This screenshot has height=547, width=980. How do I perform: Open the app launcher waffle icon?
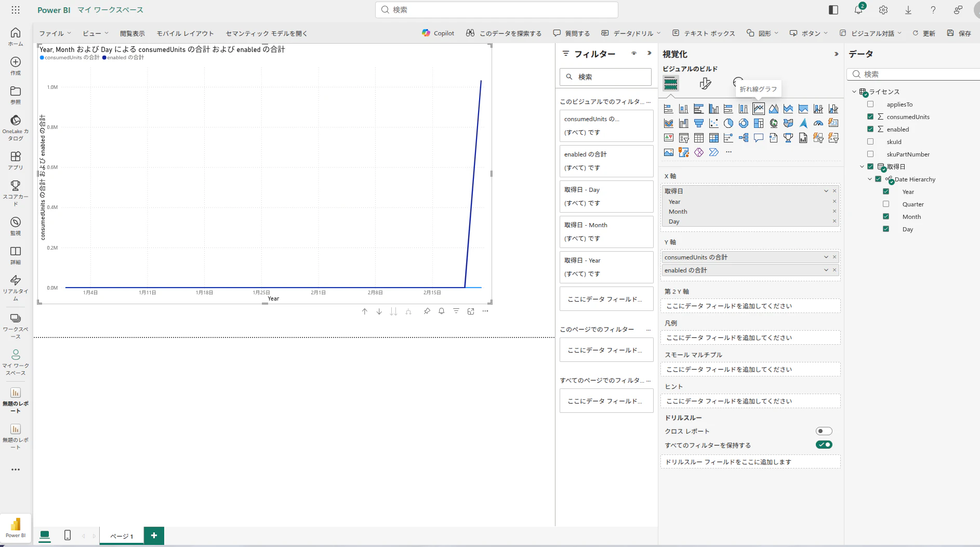[16, 10]
